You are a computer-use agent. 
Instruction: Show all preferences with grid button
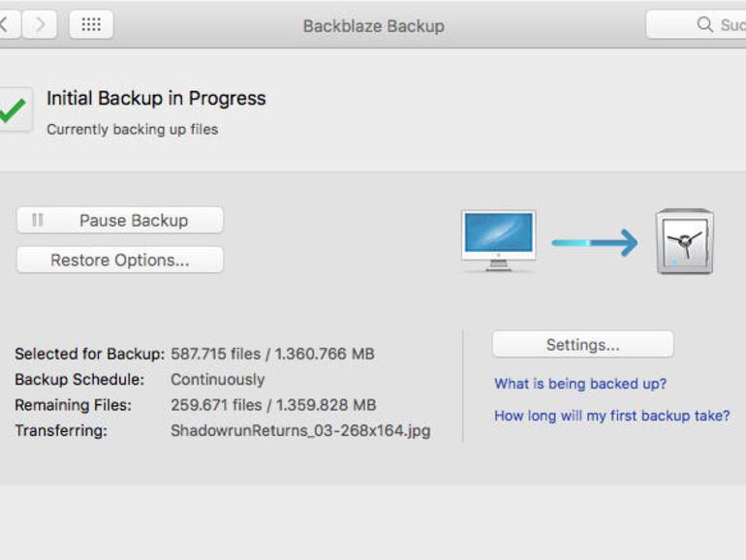tap(91, 24)
